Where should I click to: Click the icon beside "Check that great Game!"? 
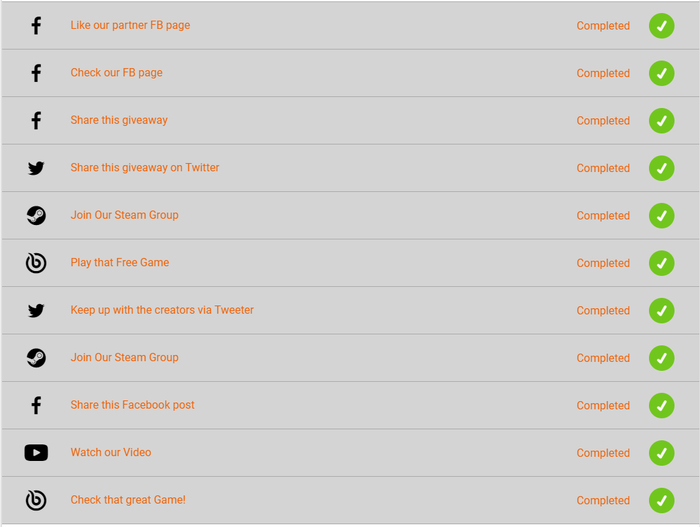[36, 501]
